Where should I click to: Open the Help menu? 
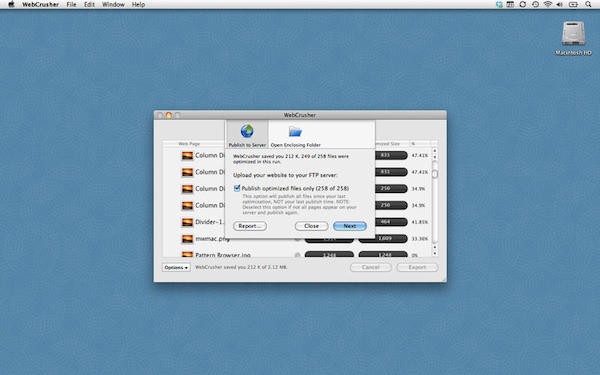point(138,5)
